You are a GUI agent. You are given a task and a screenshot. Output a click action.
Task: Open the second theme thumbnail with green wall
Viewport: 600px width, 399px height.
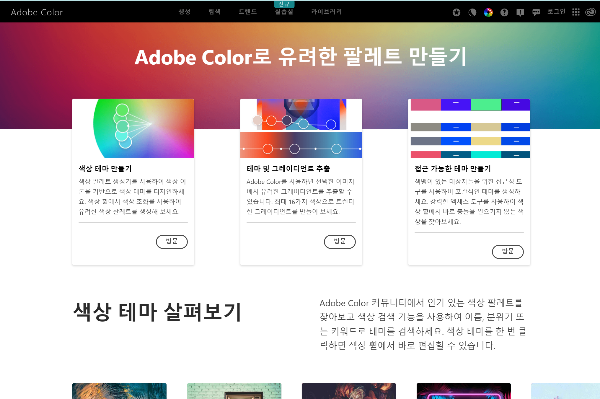(234, 391)
